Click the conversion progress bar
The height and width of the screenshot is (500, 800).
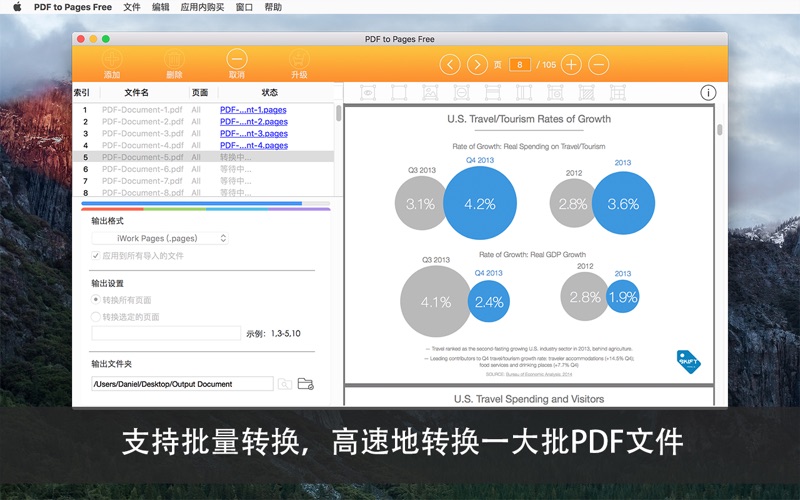coord(206,203)
